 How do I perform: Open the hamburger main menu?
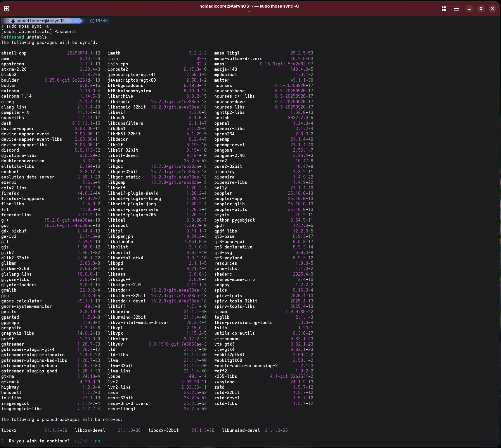coord(456,9)
